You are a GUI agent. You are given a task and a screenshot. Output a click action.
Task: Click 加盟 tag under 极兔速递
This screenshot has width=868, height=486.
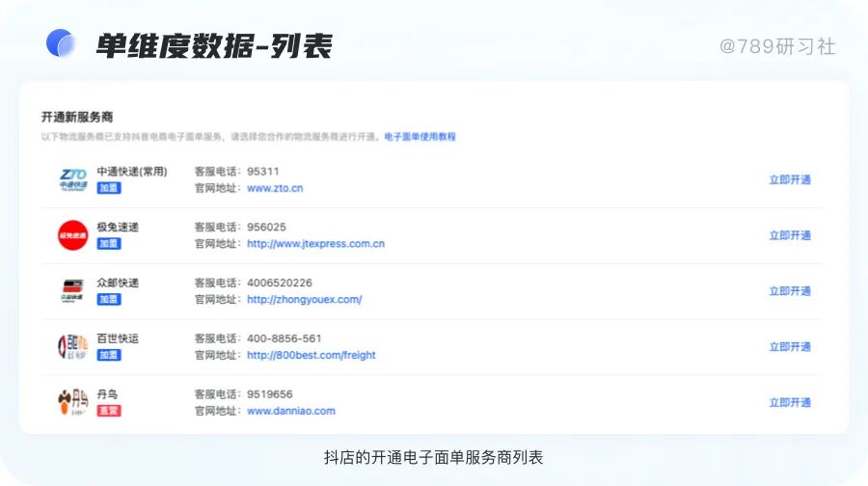[109, 244]
